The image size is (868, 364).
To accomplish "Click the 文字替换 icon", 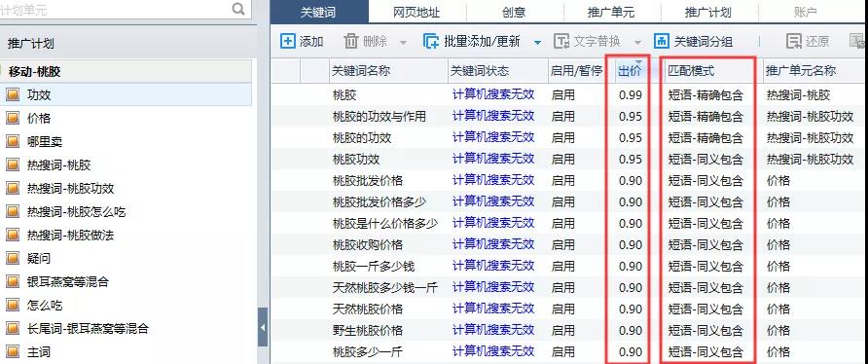I will pyautogui.click(x=561, y=41).
